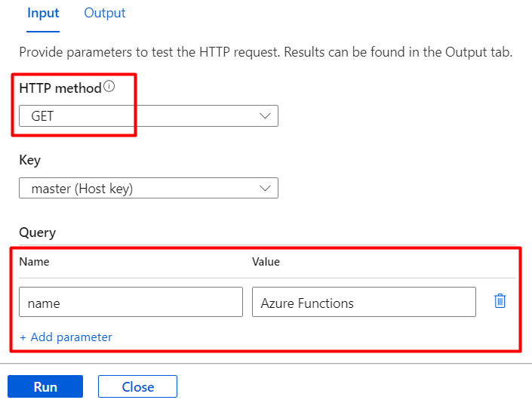Click the plus sign before Add parameter

click(x=23, y=337)
